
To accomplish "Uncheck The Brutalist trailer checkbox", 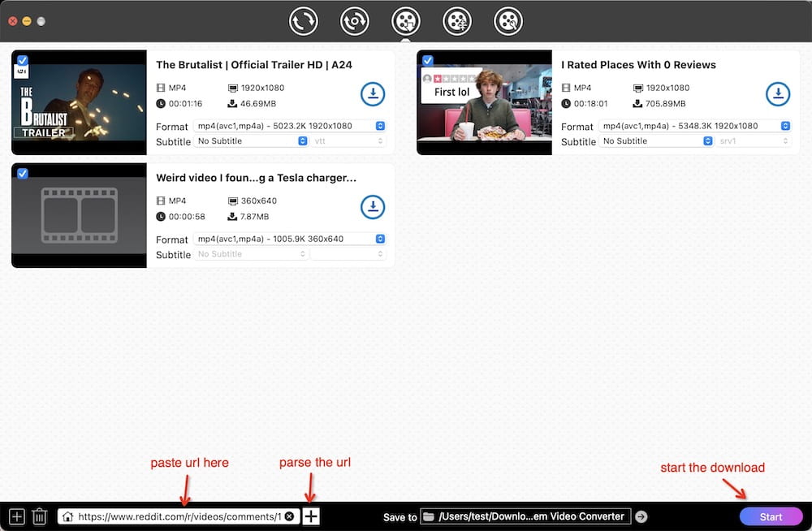I will [x=23, y=60].
